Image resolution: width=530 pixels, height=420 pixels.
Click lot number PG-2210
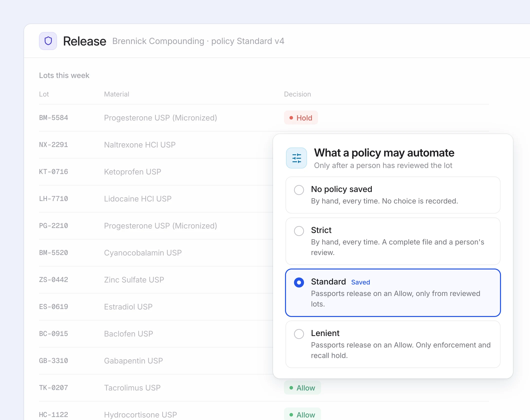pyautogui.click(x=54, y=226)
